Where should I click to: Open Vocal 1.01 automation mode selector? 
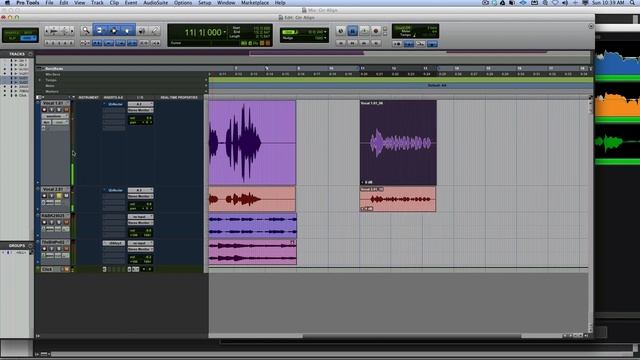(x=60, y=122)
